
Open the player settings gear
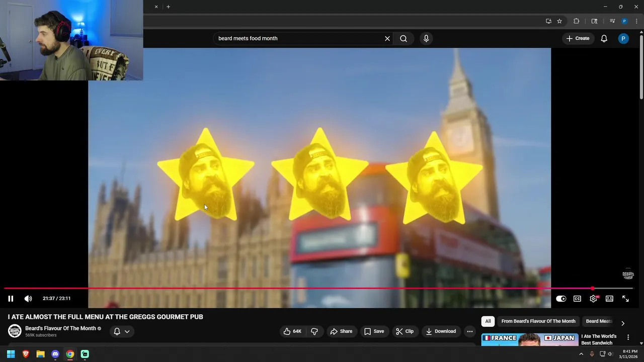coord(594,299)
